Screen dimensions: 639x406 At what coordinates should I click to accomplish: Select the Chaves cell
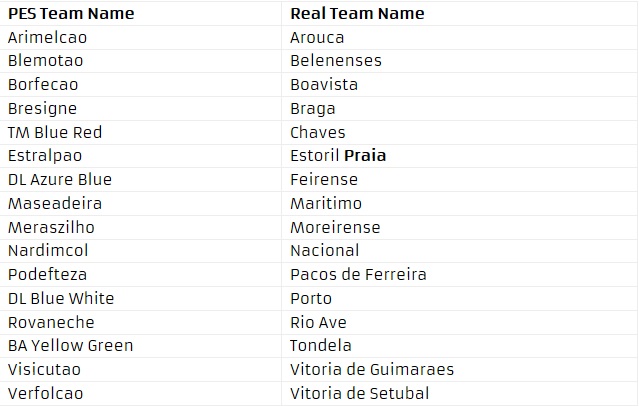pos(318,132)
